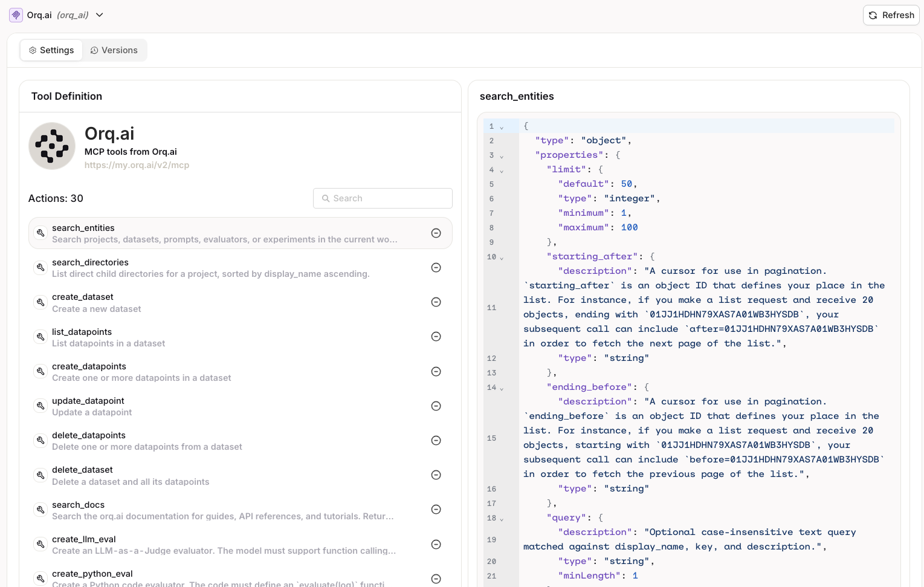This screenshot has width=924, height=587.
Task: Remove the create_python_eval action via minus icon
Action: (436, 579)
